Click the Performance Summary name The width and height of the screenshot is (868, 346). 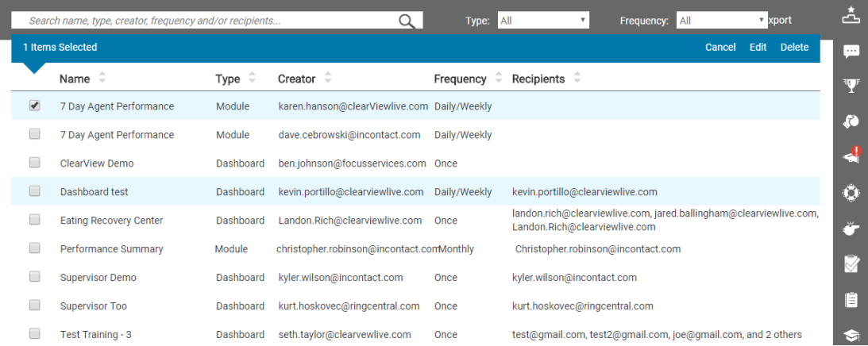click(112, 249)
